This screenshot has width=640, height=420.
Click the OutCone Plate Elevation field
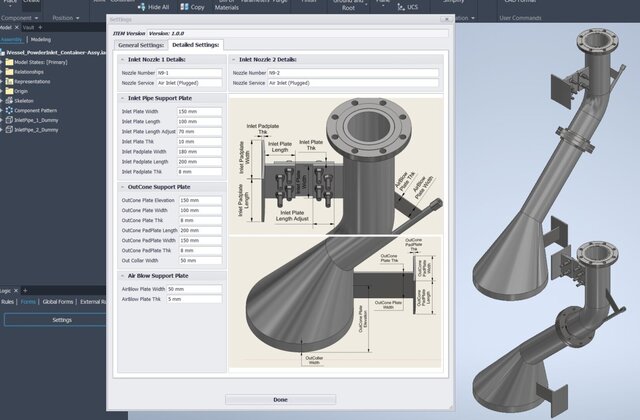pyautogui.click(x=200, y=201)
